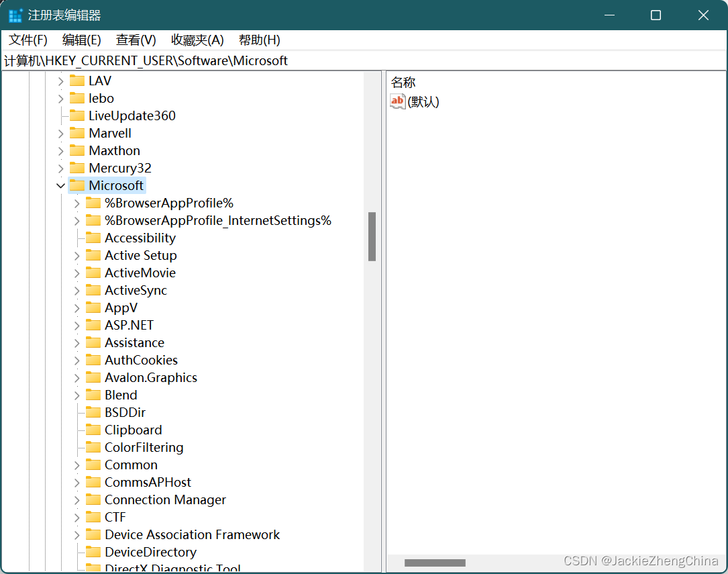This screenshot has height=574, width=728.
Task: Open the 编辑(E) menu
Action: pos(82,40)
